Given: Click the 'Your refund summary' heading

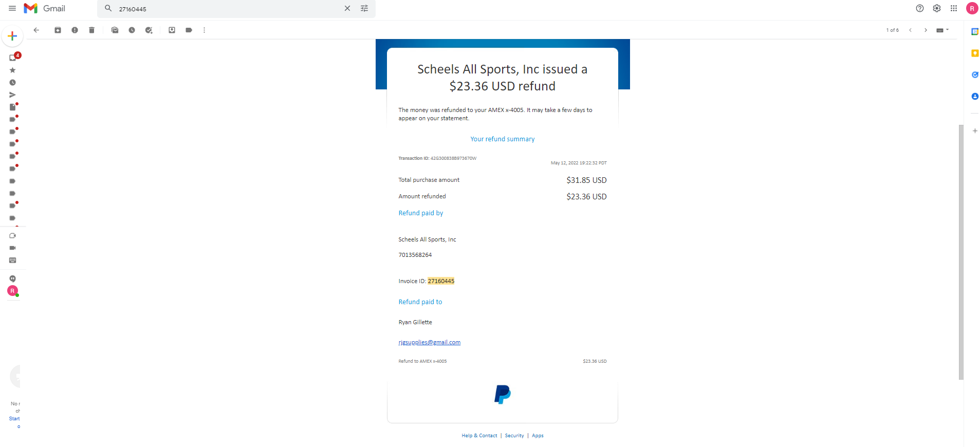Looking at the screenshot, I should [x=503, y=139].
